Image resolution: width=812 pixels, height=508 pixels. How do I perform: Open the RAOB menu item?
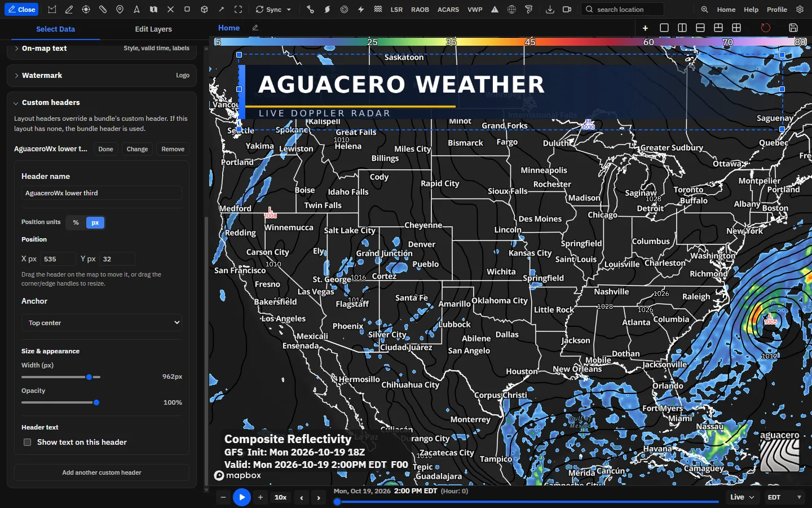(x=420, y=10)
